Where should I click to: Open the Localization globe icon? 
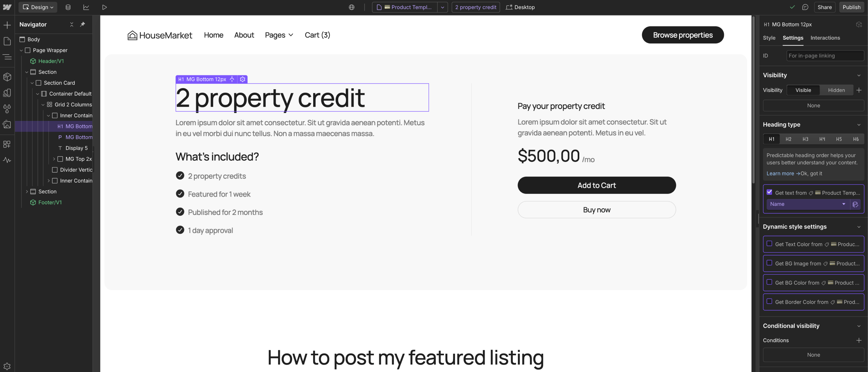coord(352,7)
